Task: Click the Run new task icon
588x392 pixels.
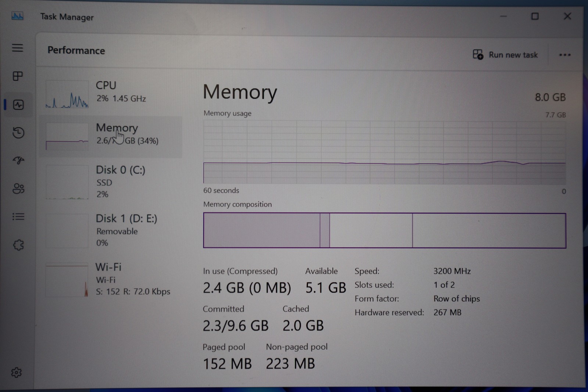Action: (x=478, y=54)
